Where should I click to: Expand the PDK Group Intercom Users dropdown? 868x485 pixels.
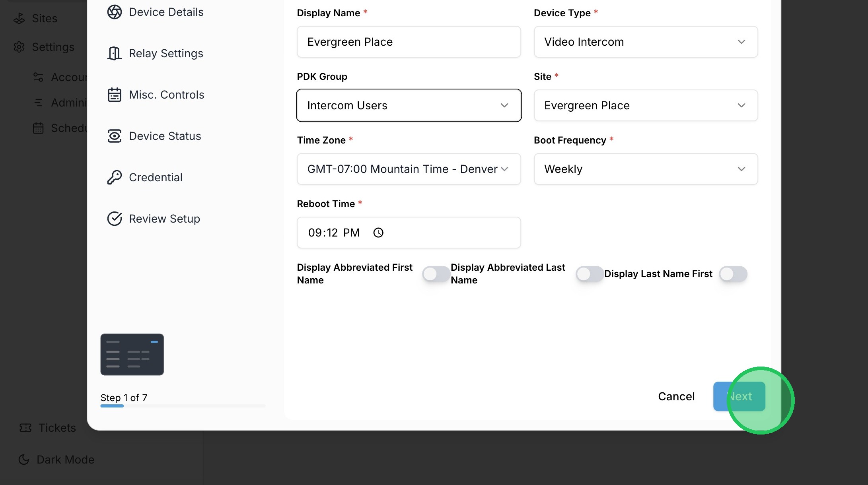(409, 105)
